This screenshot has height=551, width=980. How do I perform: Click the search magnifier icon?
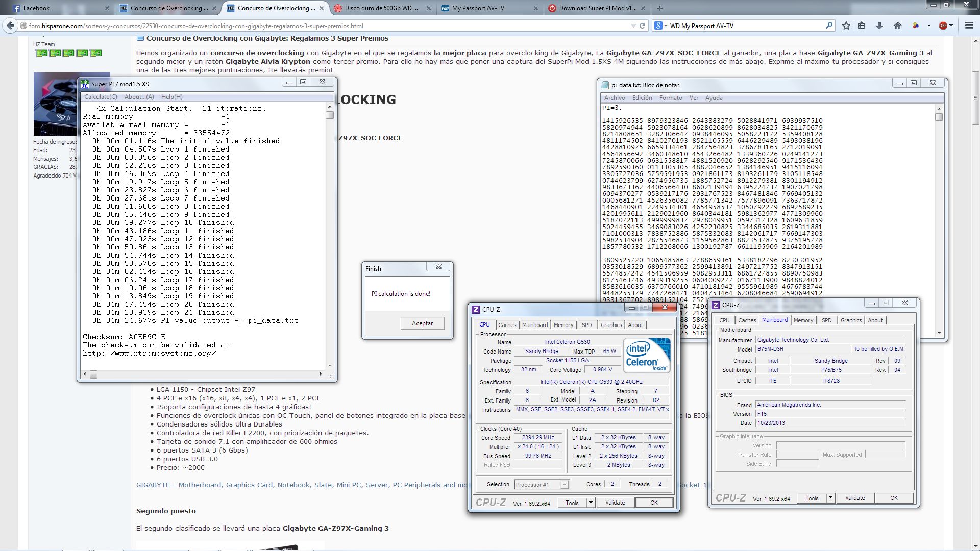click(x=829, y=26)
